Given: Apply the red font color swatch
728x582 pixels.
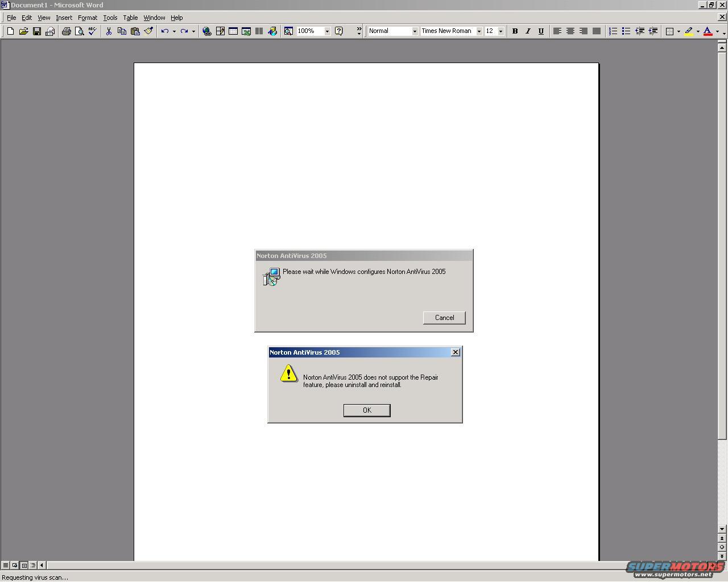Looking at the screenshot, I should pos(708,31).
